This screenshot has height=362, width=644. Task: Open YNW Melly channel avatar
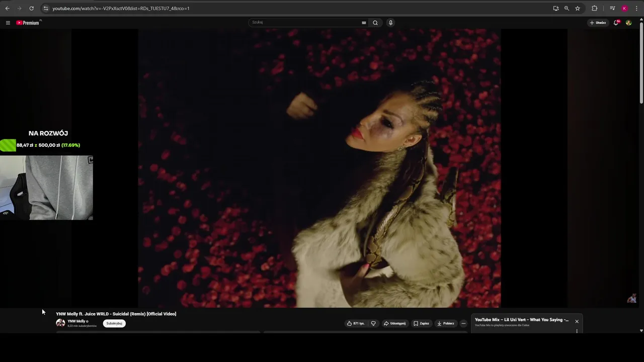click(60, 323)
